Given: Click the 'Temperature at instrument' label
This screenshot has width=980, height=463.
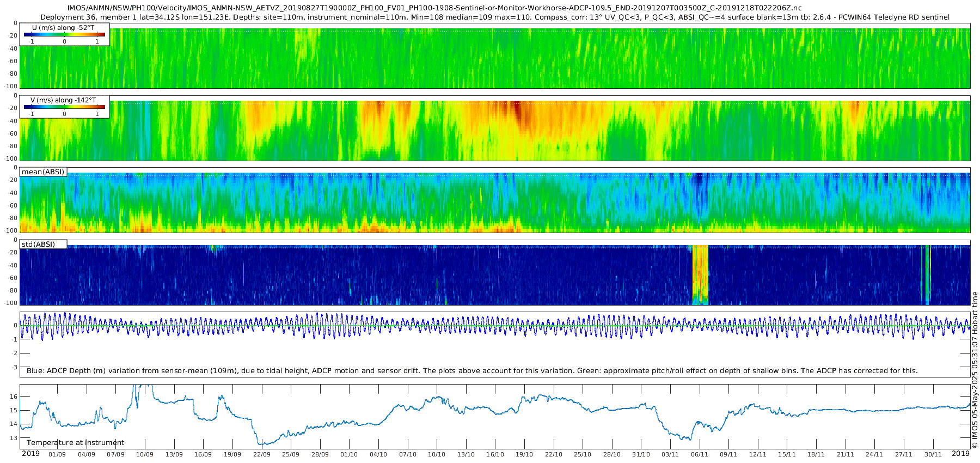Looking at the screenshot, I should pos(75,442).
